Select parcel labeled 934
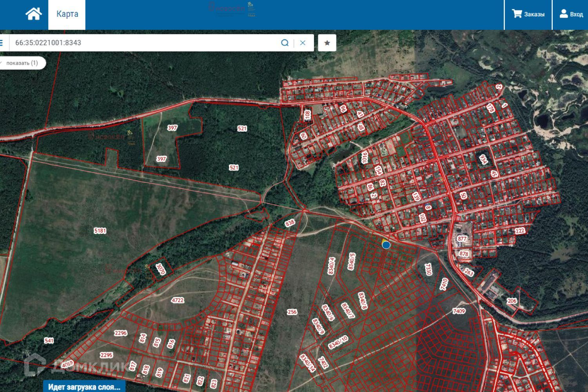 coord(483,160)
